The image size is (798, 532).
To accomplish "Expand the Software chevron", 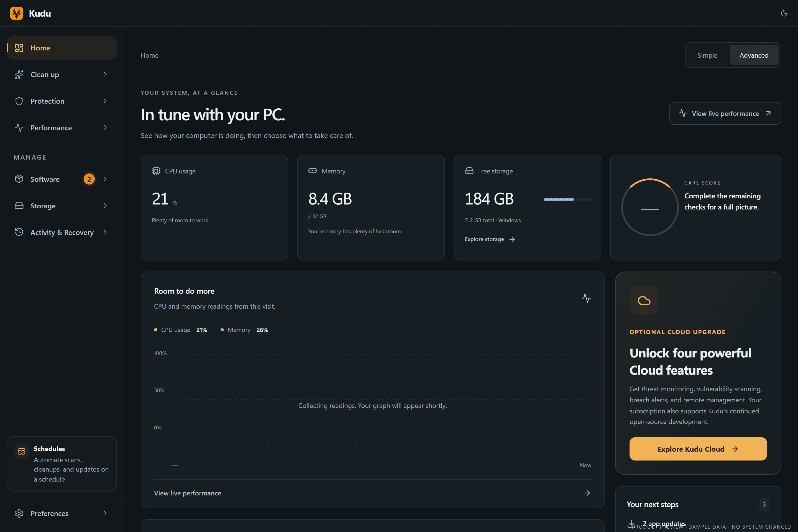I will click(x=105, y=179).
